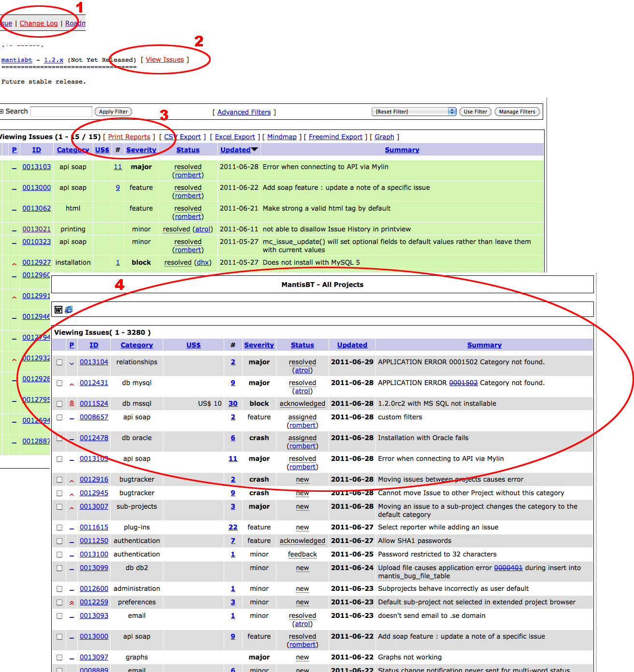Sort print report by Updated header
Viewport: 634px width, 672px height.
click(352, 345)
